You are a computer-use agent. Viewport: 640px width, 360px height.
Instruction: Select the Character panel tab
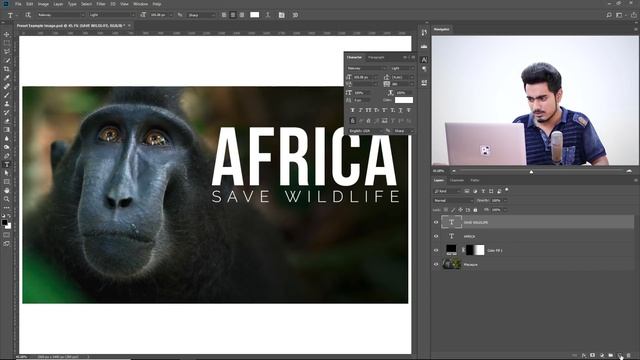354,58
